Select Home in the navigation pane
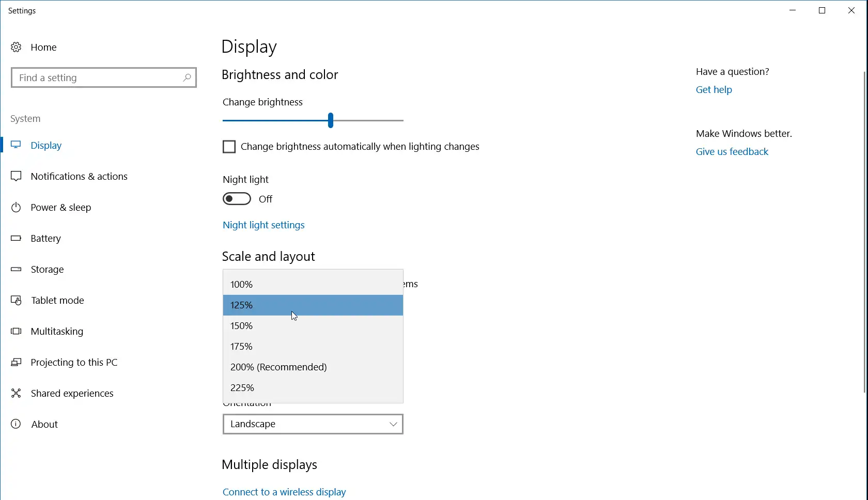868x500 pixels. point(44,47)
